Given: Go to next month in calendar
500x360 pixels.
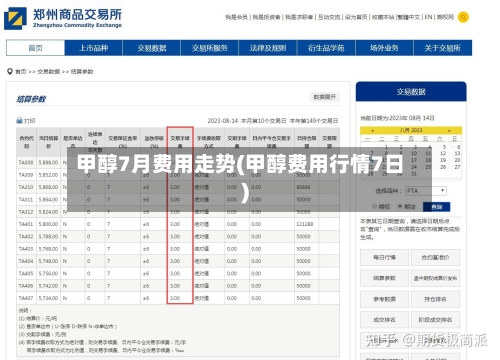Looking at the screenshot, I should point(449,130).
